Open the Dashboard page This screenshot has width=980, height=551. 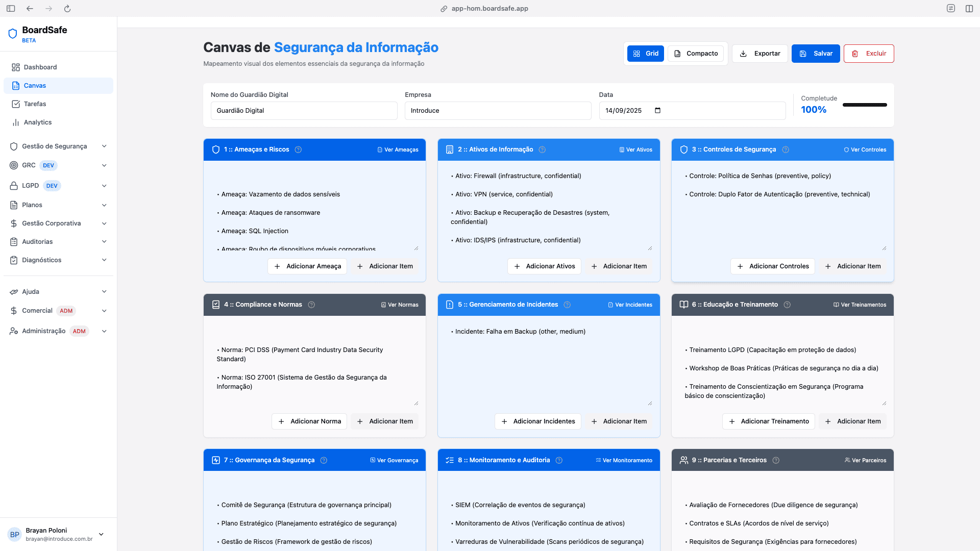(x=40, y=67)
